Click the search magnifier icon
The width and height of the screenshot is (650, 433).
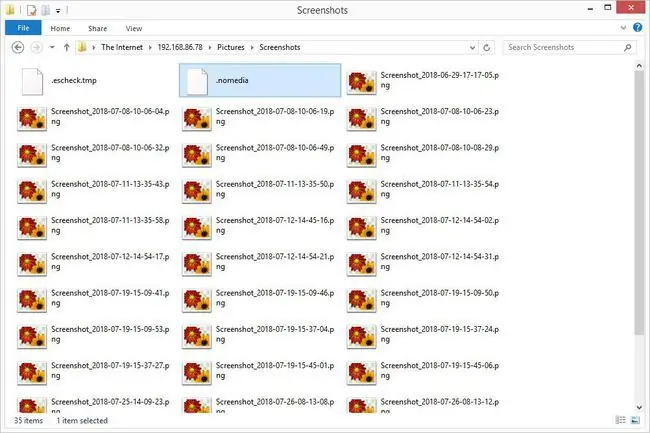pyautogui.click(x=628, y=48)
